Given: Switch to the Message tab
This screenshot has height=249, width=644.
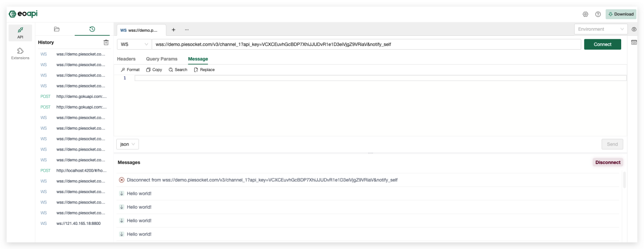Looking at the screenshot, I should pos(198,59).
